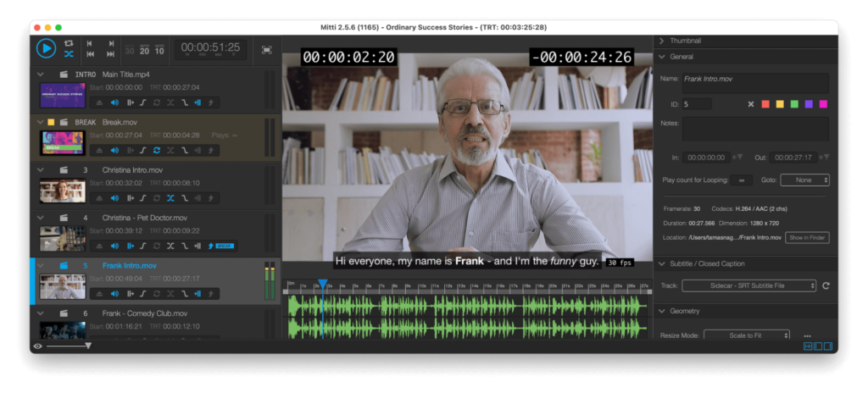Reload subtitle track with refresh icon

click(826, 285)
